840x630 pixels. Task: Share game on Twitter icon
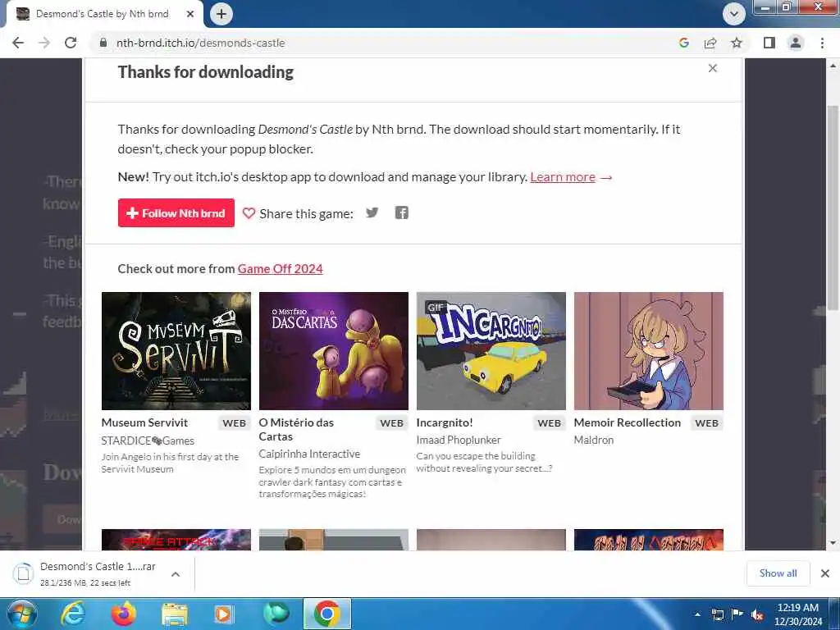tap(372, 212)
